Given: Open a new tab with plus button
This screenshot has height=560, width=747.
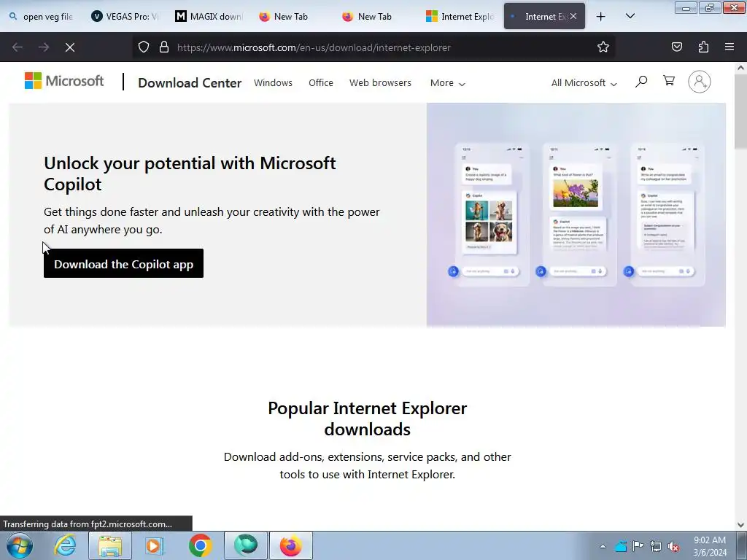Looking at the screenshot, I should coord(601,17).
